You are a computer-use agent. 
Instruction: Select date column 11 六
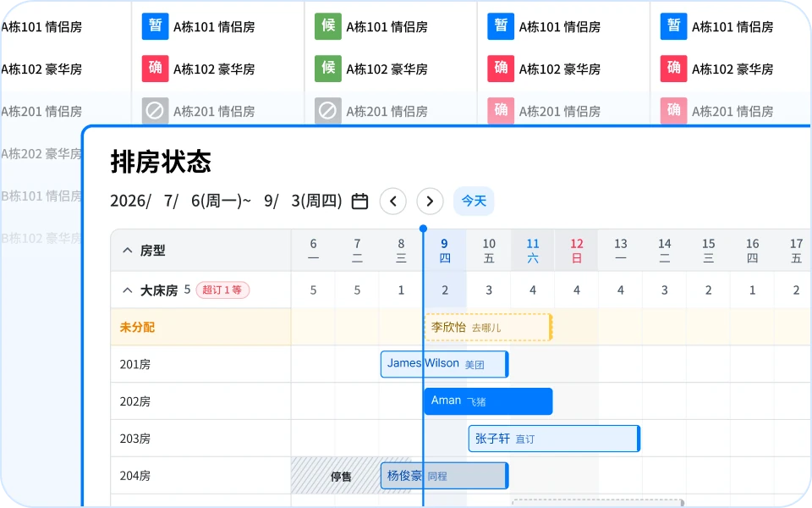533,251
